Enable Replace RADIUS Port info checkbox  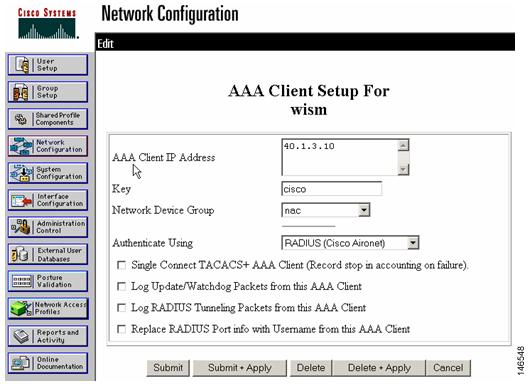[121, 329]
